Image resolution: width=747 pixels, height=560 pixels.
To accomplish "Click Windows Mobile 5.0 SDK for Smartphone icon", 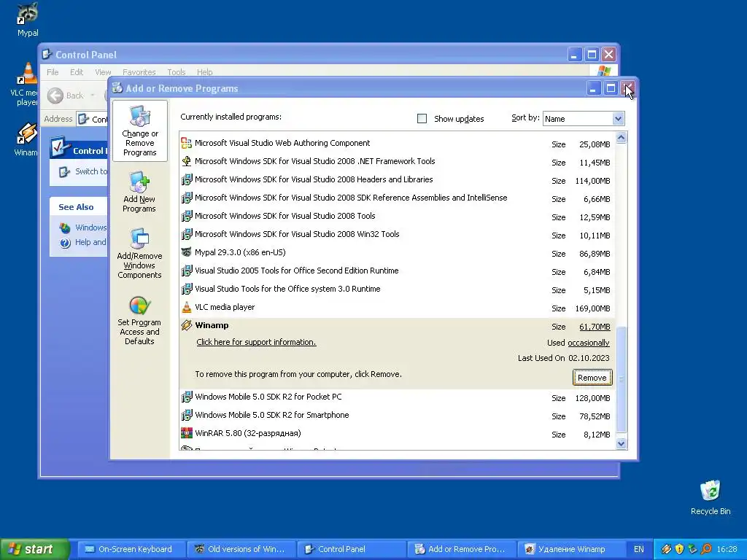I will [x=186, y=415].
